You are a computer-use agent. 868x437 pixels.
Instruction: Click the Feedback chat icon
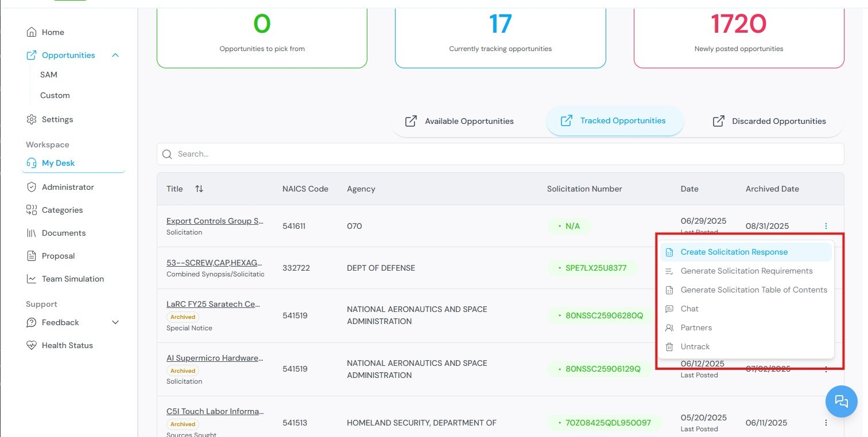[32, 322]
